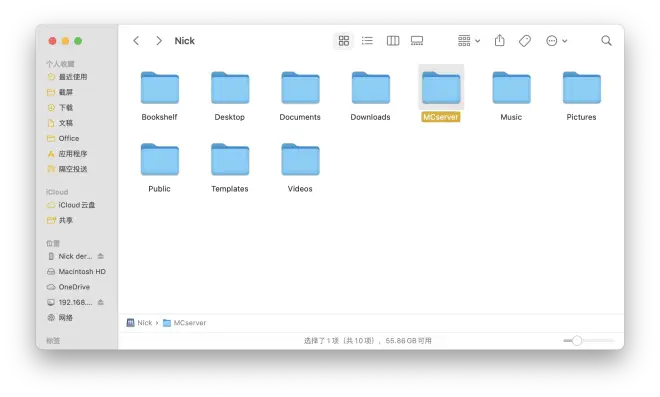Image resolution: width=660 pixels, height=397 pixels.
Task: Open OneDrive in the sidebar
Action: [68, 287]
